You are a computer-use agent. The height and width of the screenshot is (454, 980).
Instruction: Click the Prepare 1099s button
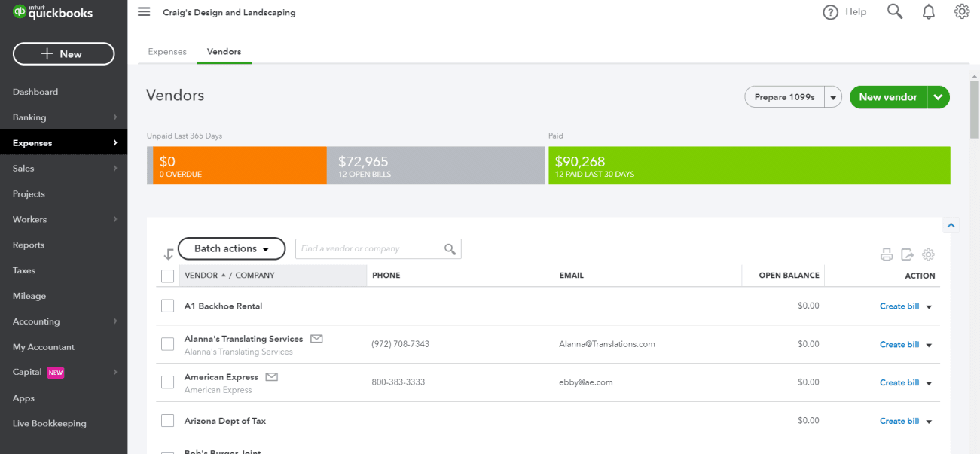tap(785, 97)
